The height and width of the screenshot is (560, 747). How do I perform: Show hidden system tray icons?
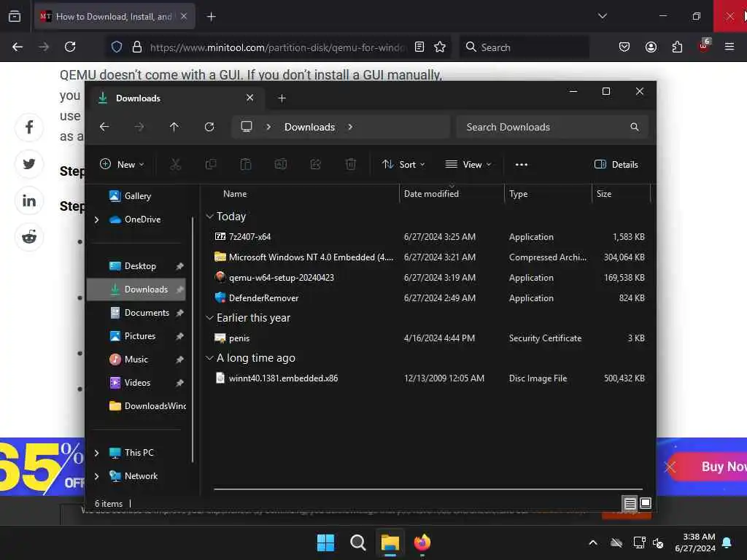point(593,542)
